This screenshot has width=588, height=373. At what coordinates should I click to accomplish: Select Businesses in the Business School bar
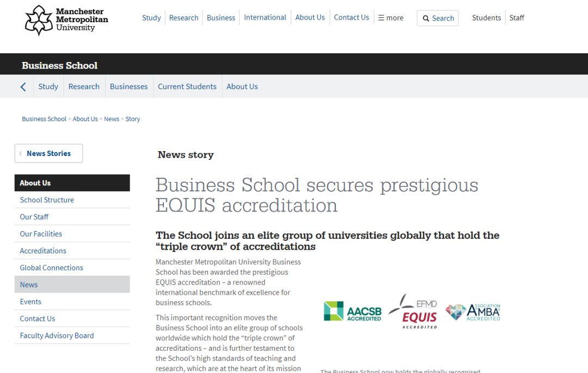128,86
